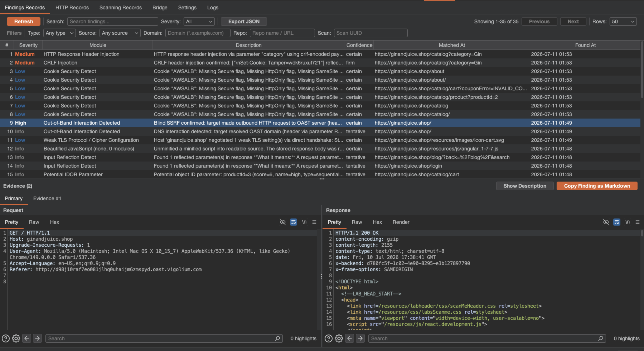Viewport: 644px width, 351px height.
Task: Focus the Request panel search field
Action: 164,338
